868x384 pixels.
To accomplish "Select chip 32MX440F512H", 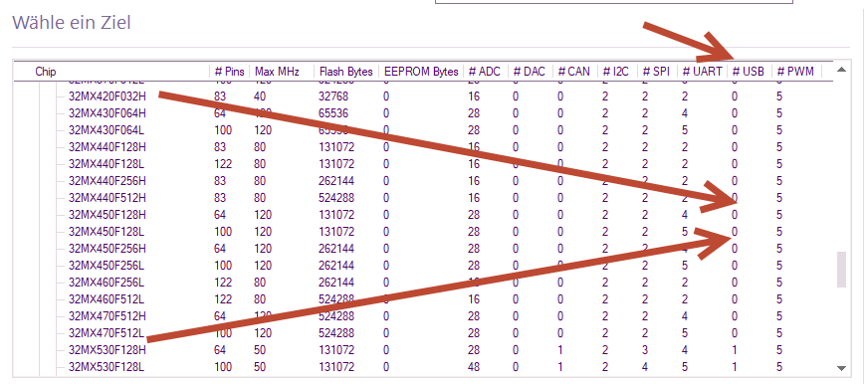I will coord(108,198).
